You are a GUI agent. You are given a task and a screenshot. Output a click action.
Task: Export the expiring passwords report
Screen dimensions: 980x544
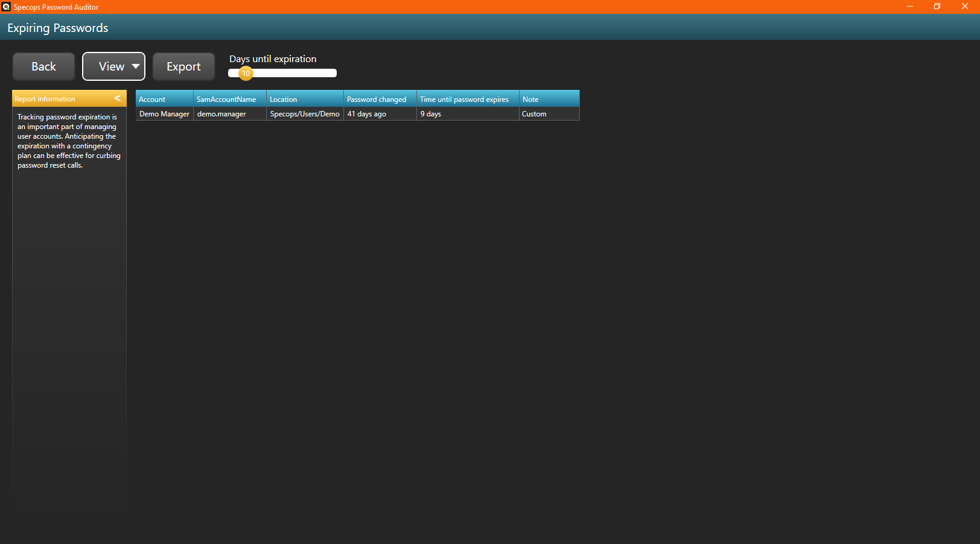click(183, 66)
